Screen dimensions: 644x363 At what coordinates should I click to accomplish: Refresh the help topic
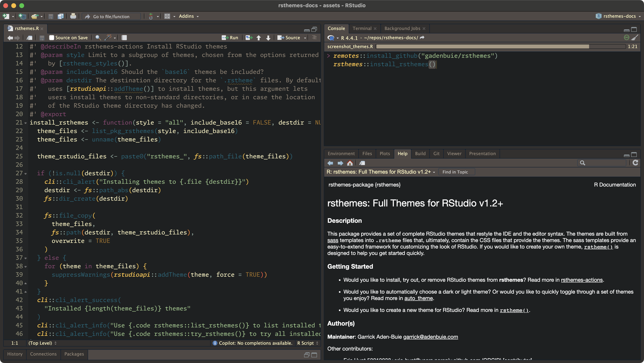[x=635, y=163]
